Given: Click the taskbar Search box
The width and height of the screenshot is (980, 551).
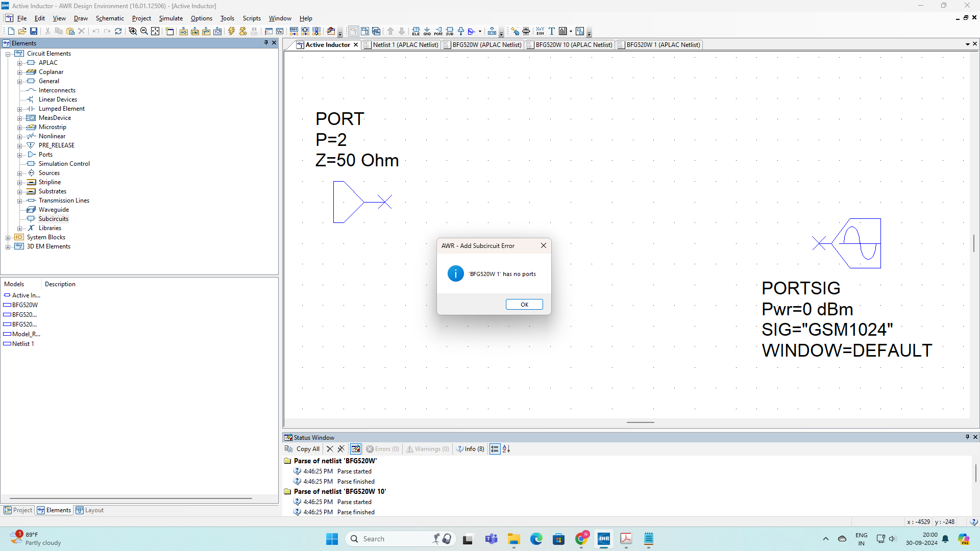Looking at the screenshot, I should click(x=401, y=539).
